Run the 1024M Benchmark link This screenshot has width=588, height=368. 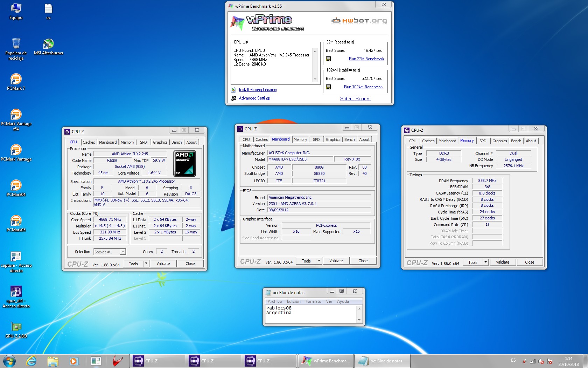[364, 87]
